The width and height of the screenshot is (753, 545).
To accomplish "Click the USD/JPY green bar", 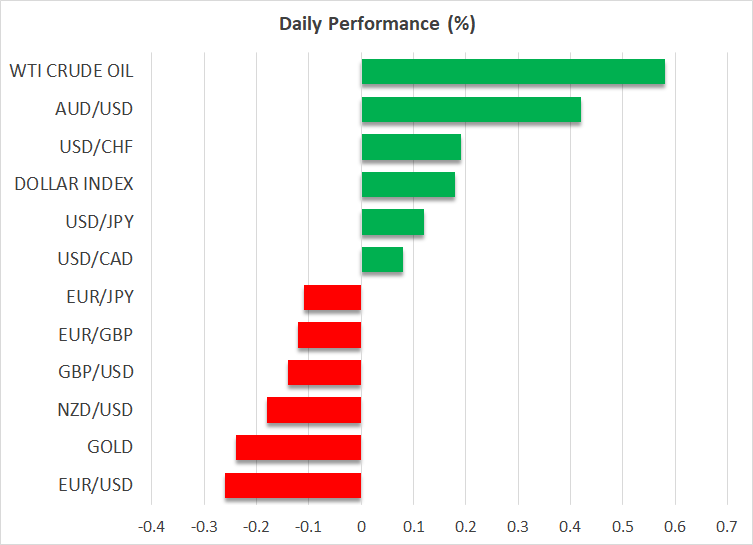I will [x=392, y=222].
